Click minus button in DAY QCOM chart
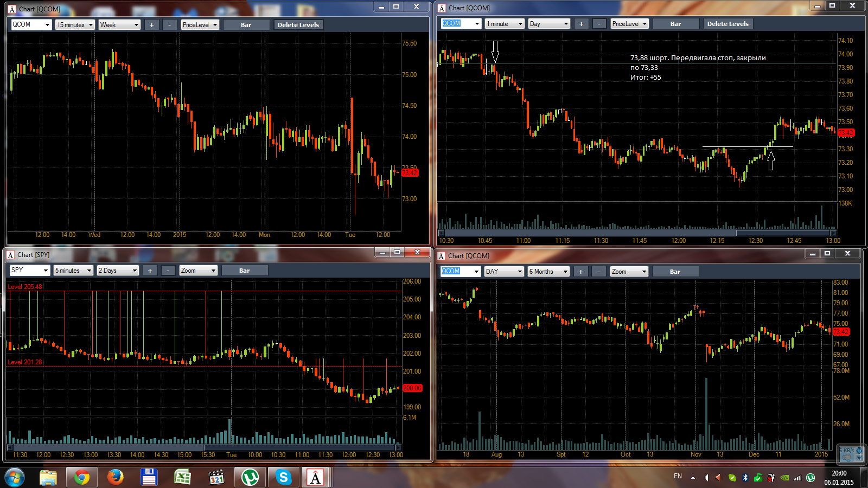Screen dimensions: 868x488 click(598, 272)
